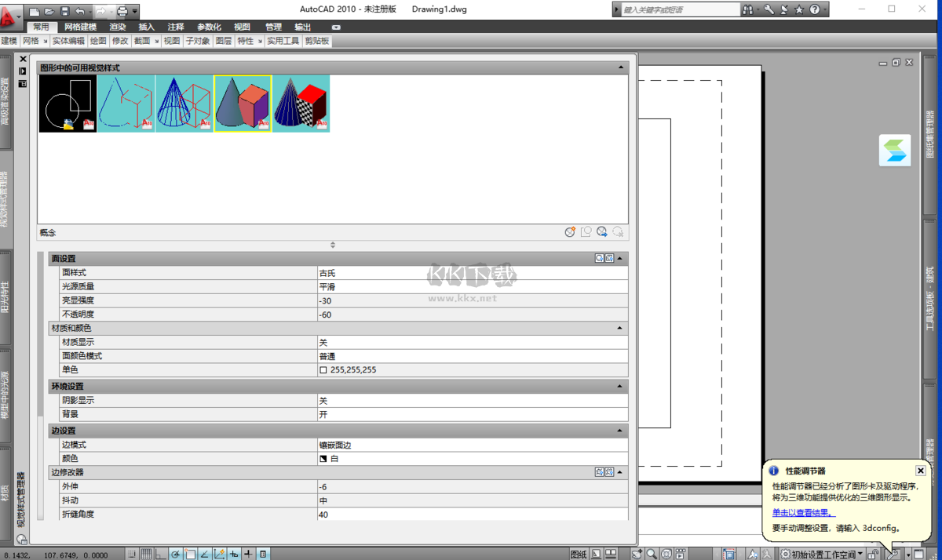Collapse the 边设置 section
The width and height of the screenshot is (942, 560).
click(618, 430)
